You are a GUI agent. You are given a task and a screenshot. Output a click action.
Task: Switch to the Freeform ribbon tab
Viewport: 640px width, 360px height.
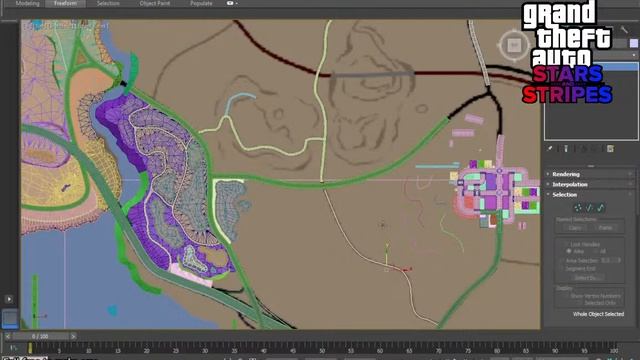65,3
